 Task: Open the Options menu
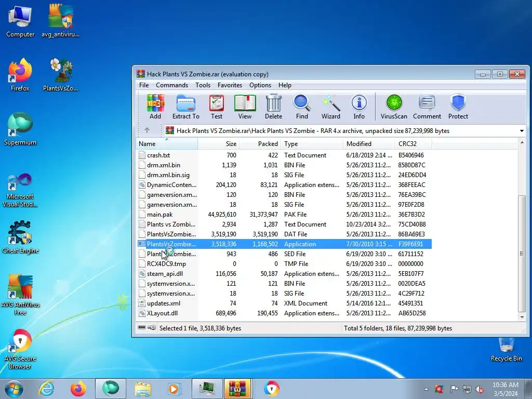coord(260,85)
